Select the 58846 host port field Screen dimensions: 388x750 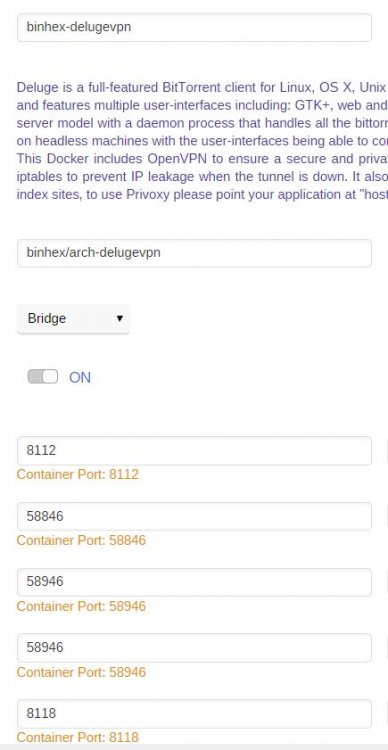pyautogui.click(x=194, y=517)
